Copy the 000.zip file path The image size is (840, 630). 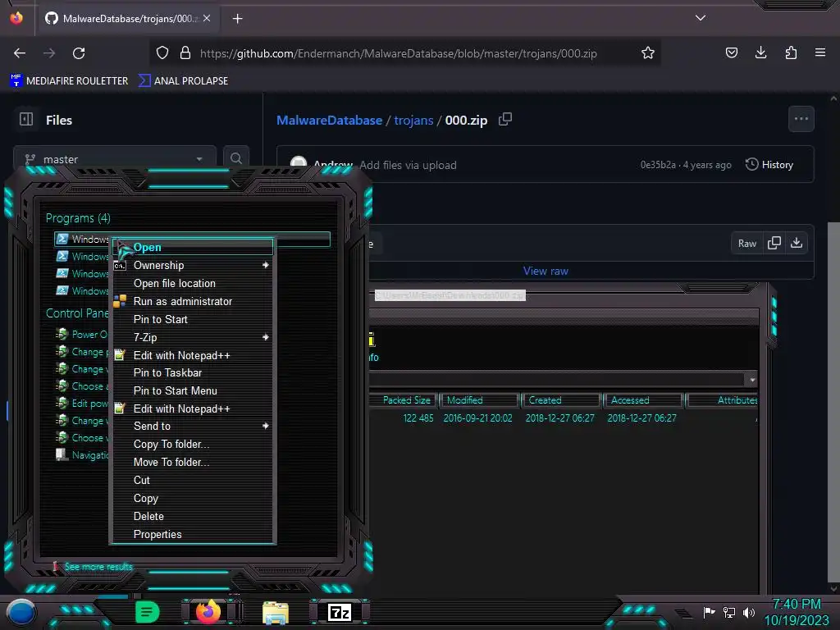point(505,120)
